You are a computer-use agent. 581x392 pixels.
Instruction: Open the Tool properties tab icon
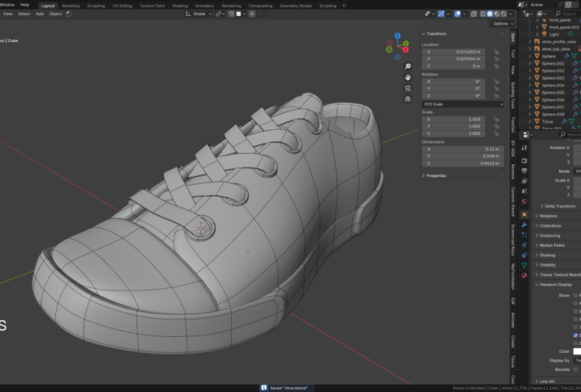tap(524, 148)
